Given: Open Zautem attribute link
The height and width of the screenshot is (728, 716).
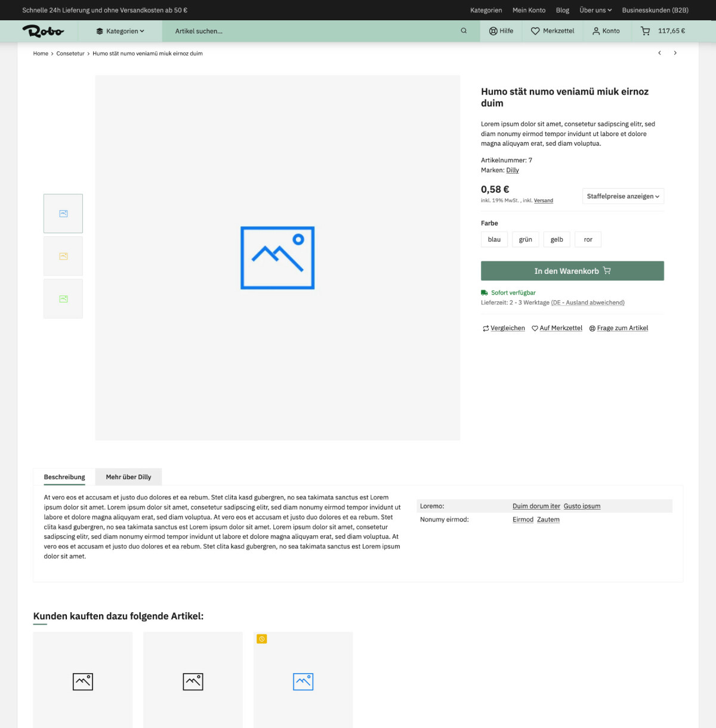Looking at the screenshot, I should tap(548, 520).
